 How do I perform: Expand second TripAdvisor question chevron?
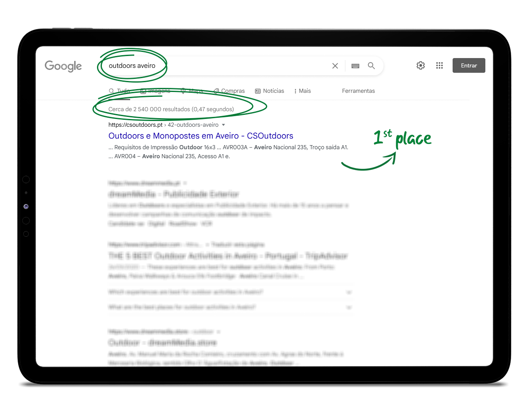tap(349, 307)
